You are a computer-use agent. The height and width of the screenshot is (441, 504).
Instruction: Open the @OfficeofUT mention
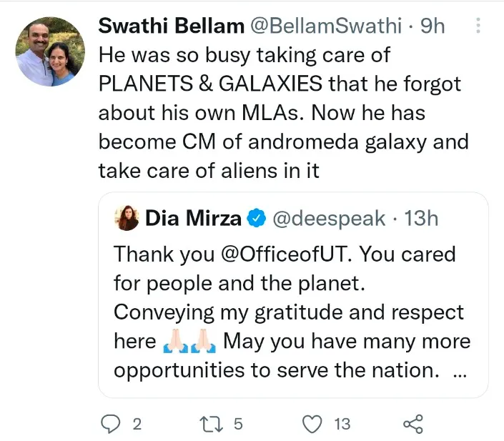pos(285,254)
